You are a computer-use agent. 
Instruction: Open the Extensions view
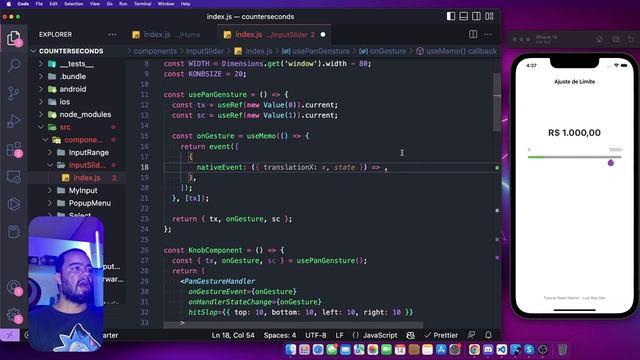pos(14,149)
